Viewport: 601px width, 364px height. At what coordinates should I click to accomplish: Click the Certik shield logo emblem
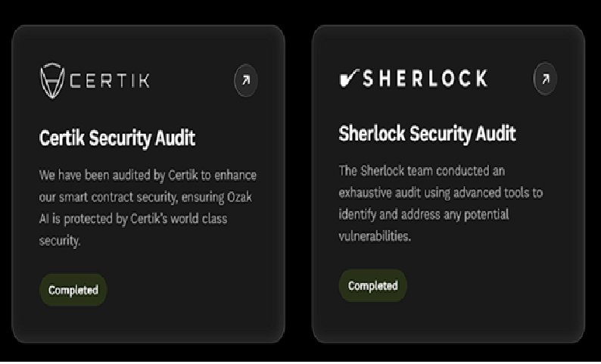point(54,79)
